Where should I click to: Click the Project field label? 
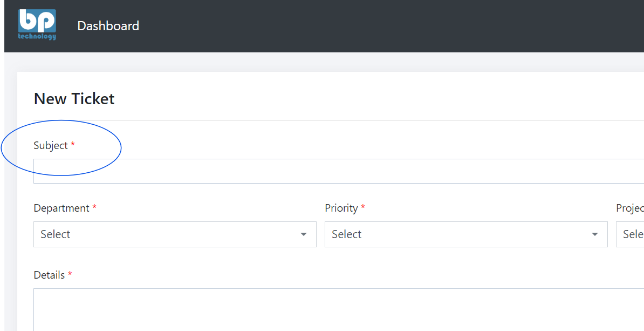pyautogui.click(x=630, y=208)
